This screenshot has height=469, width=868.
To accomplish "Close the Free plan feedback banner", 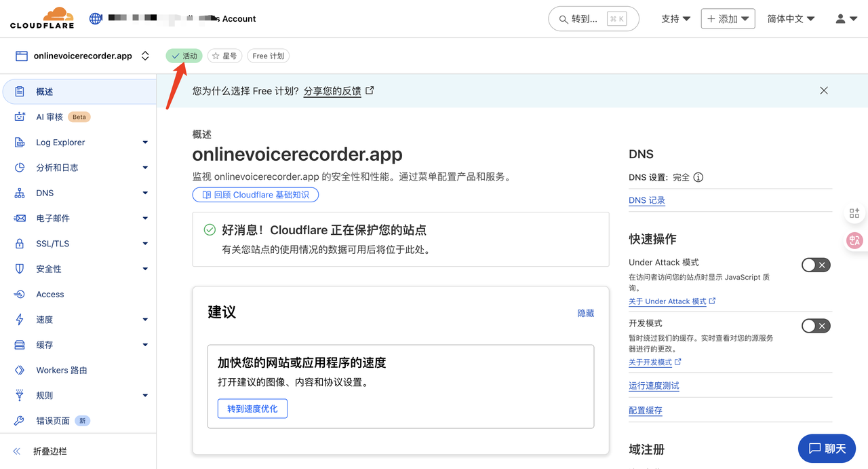I will [x=823, y=90].
